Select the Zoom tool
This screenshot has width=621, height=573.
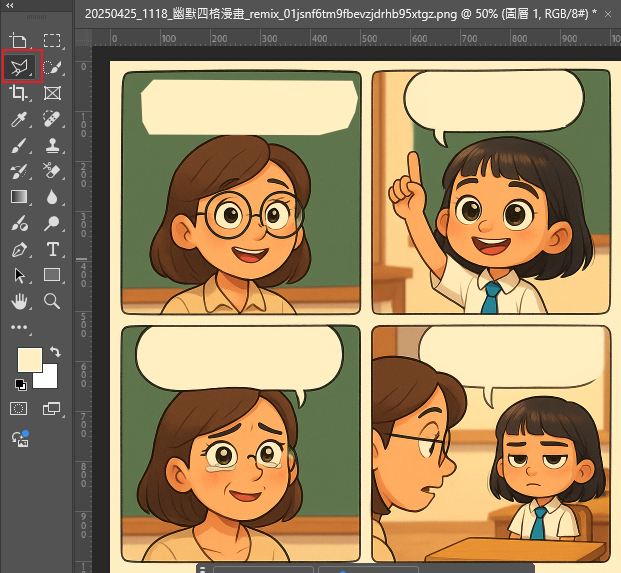pos(52,301)
